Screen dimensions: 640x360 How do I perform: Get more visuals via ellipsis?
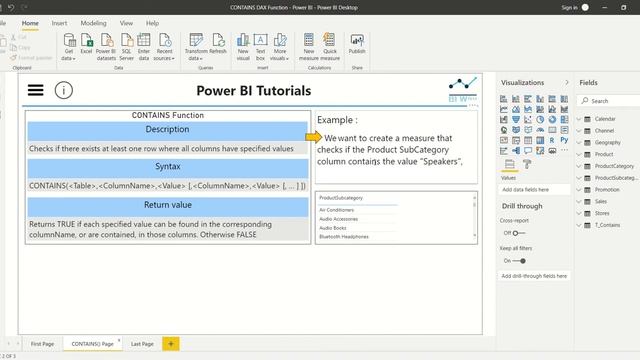pos(564,151)
